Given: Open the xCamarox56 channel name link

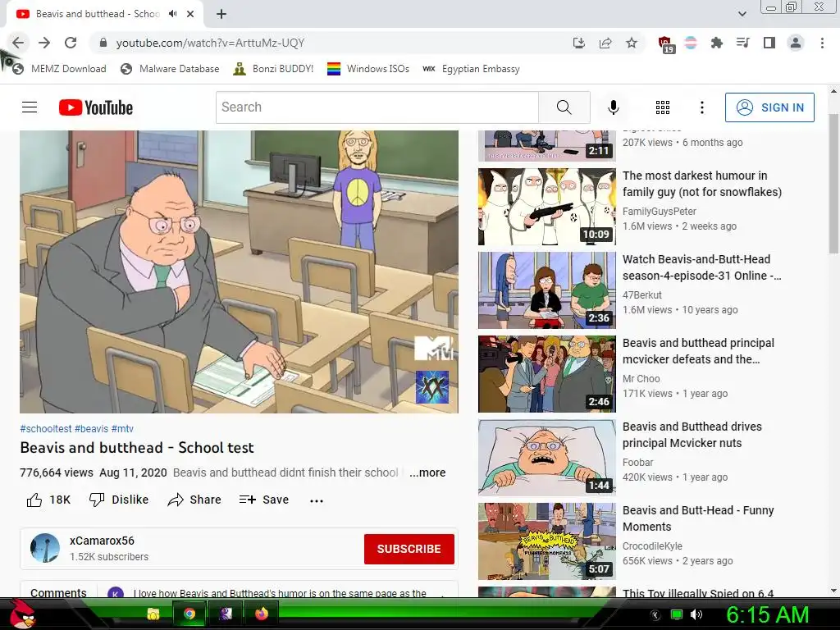Looking at the screenshot, I should (x=102, y=541).
